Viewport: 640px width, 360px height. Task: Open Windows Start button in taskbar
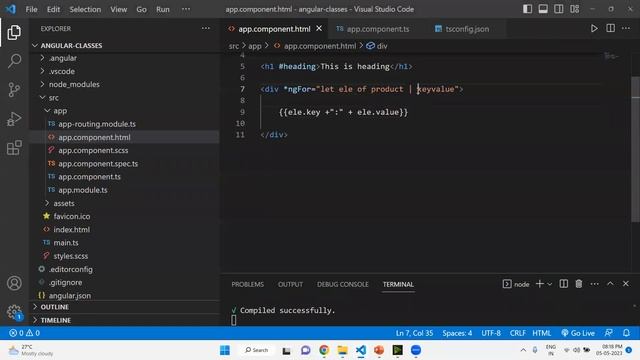point(225,350)
